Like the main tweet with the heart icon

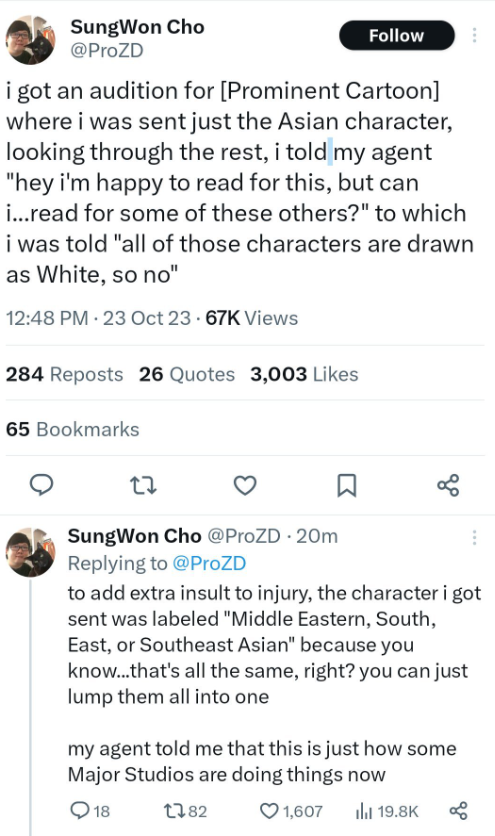(245, 485)
